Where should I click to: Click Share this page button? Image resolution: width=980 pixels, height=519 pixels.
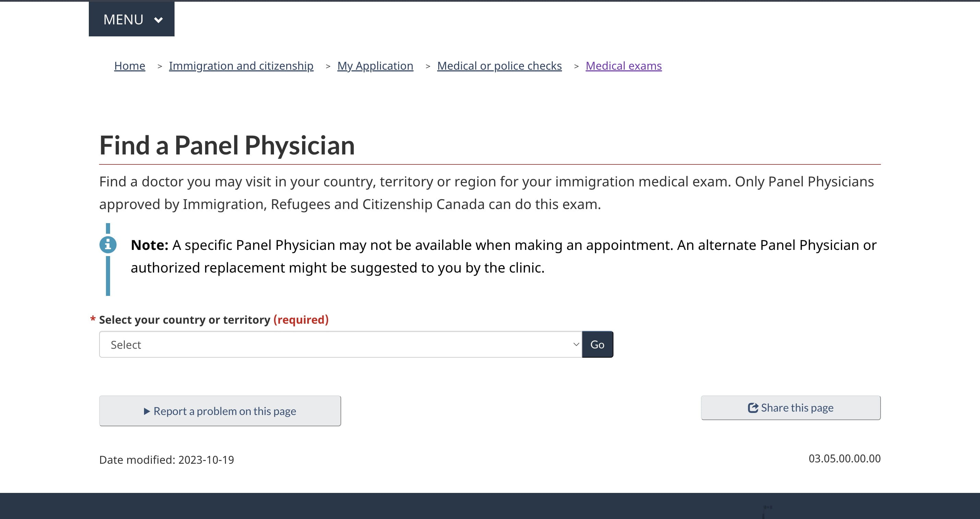click(x=790, y=408)
